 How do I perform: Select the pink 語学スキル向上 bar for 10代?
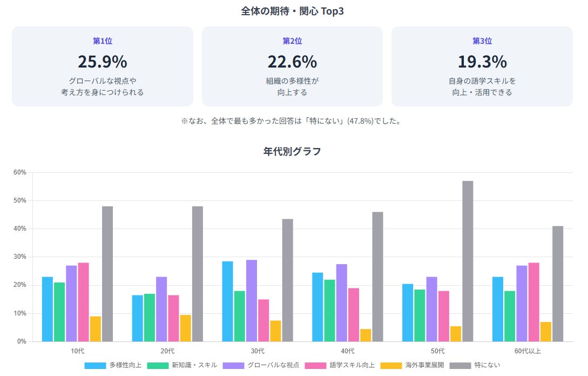pos(83,301)
